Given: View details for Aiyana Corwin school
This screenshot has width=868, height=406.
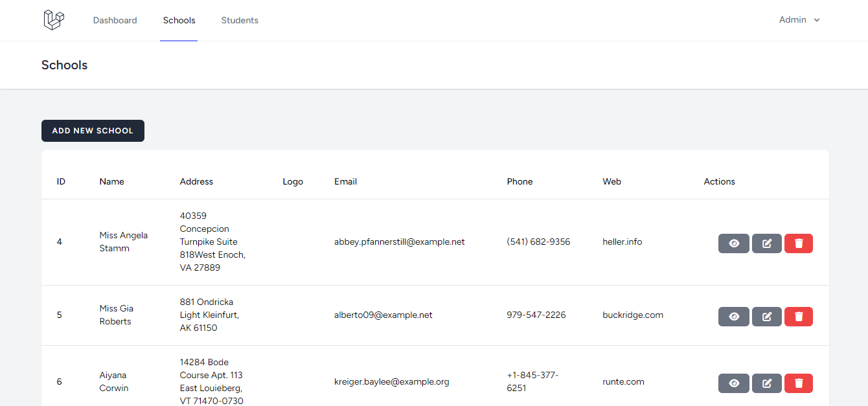Looking at the screenshot, I should [x=733, y=383].
